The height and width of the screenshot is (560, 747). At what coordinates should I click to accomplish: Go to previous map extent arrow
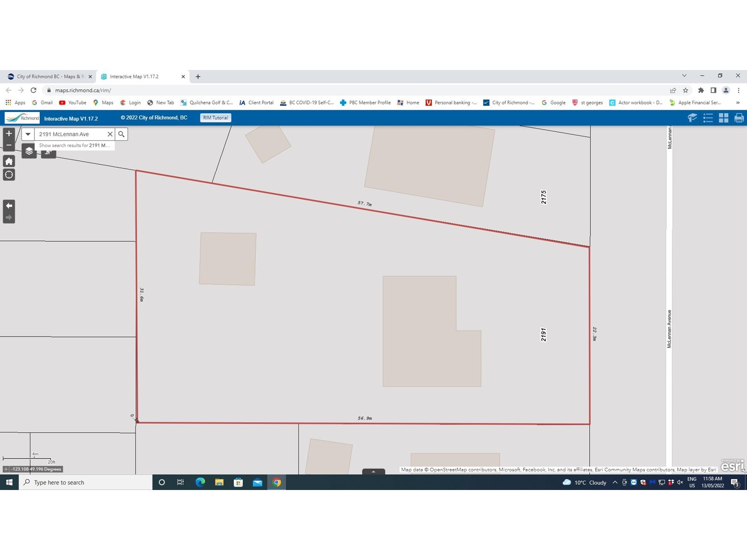pyautogui.click(x=9, y=206)
